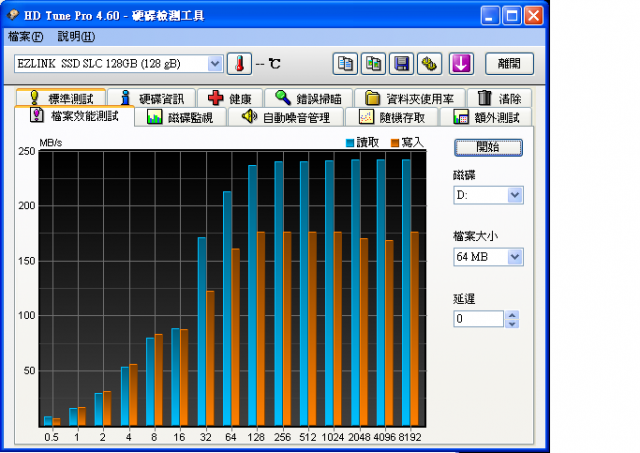Click the x-axis label 1024
The image size is (640, 453).
tap(333, 437)
